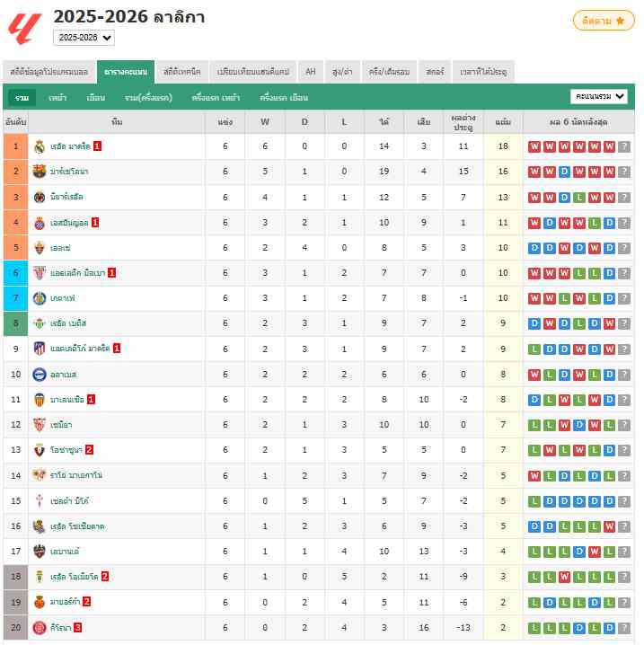The image size is (644, 645).
Task: Select the เหย้า (home) sub-filter
Action: [57, 97]
